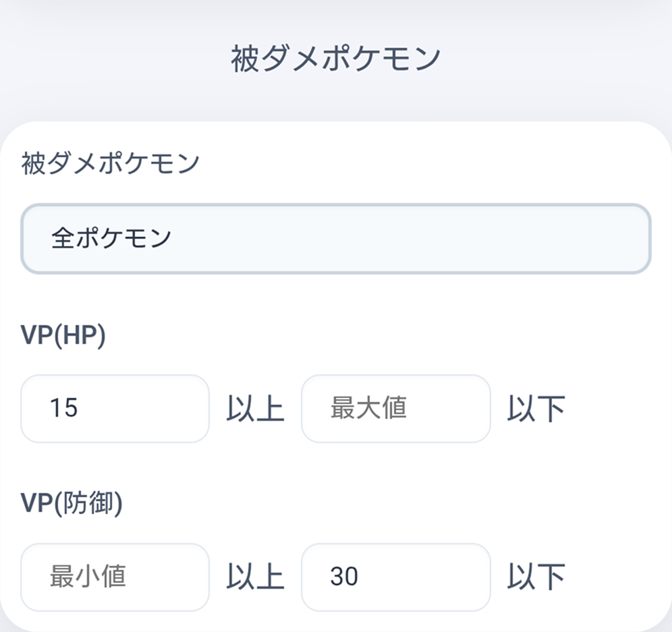Click the 最大値 placeholder text

pos(368,409)
